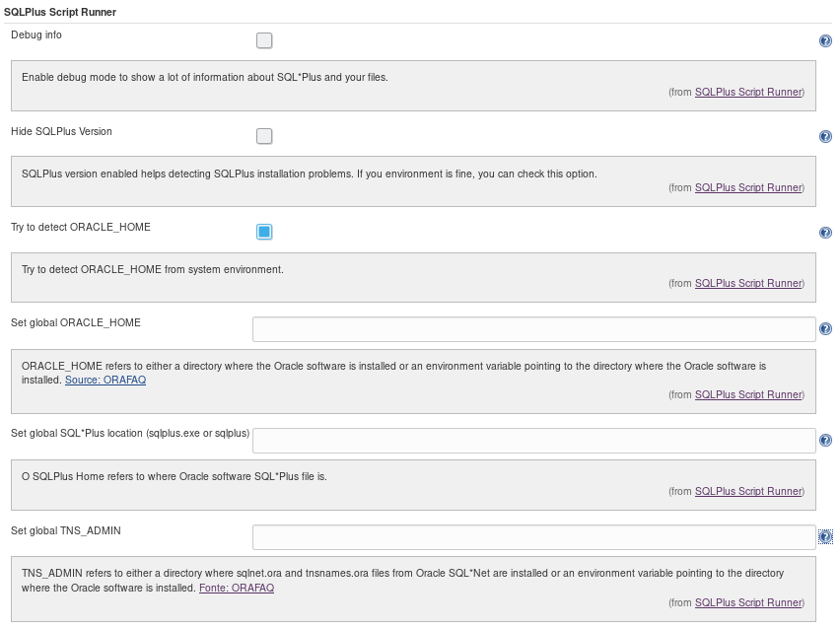
Task: Click the Set global SQL*Plus location label
Action: 130,433
